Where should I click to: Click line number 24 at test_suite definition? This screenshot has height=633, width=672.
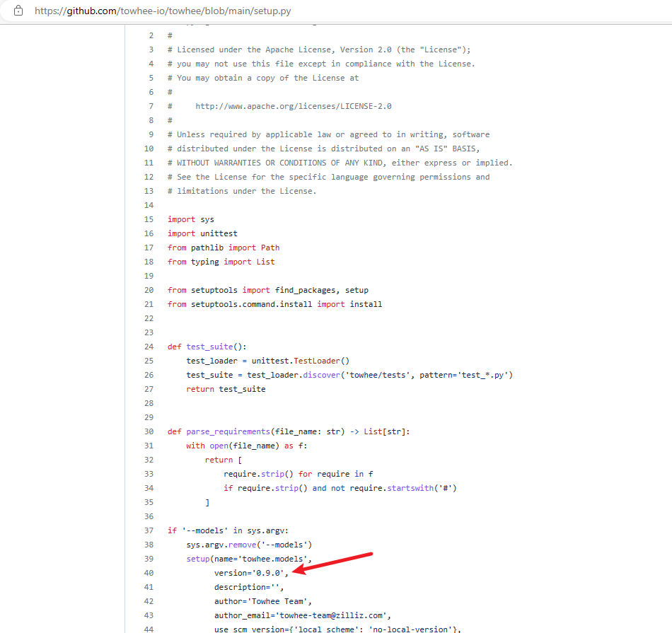[149, 347]
